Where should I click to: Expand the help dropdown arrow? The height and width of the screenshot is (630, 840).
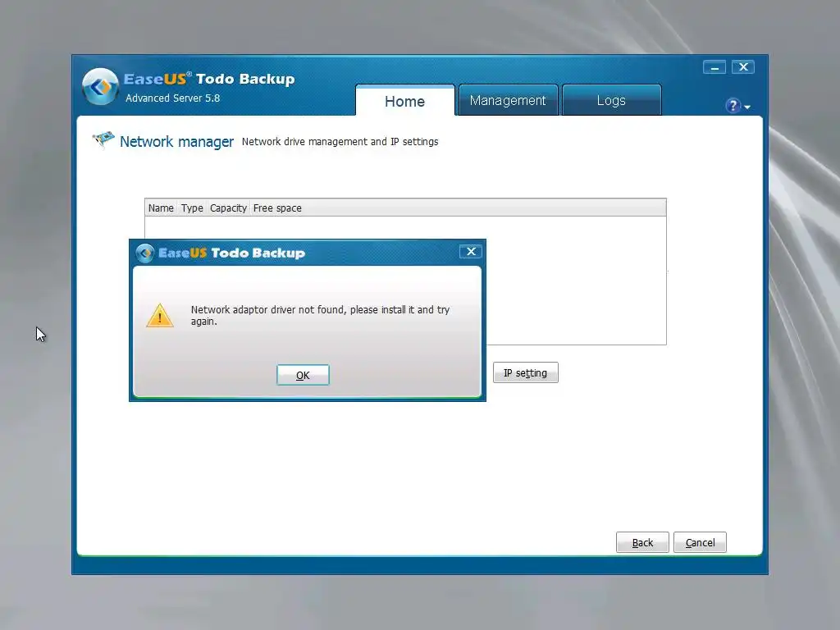point(747,107)
